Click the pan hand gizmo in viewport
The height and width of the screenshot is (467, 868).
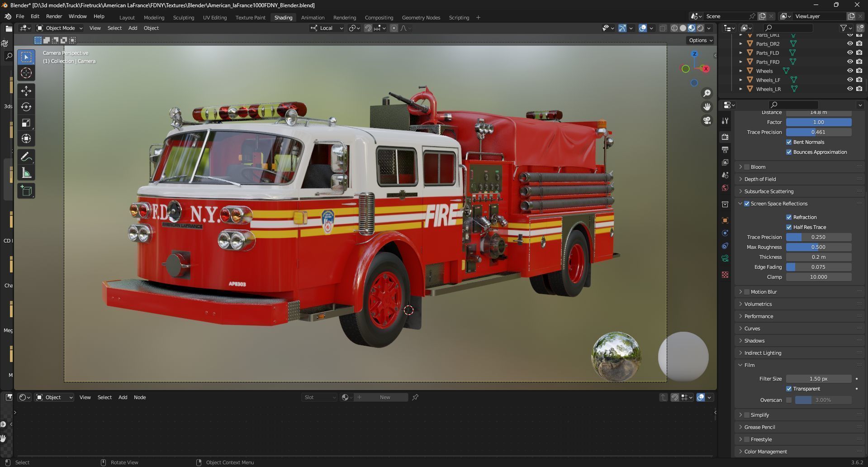pos(707,107)
